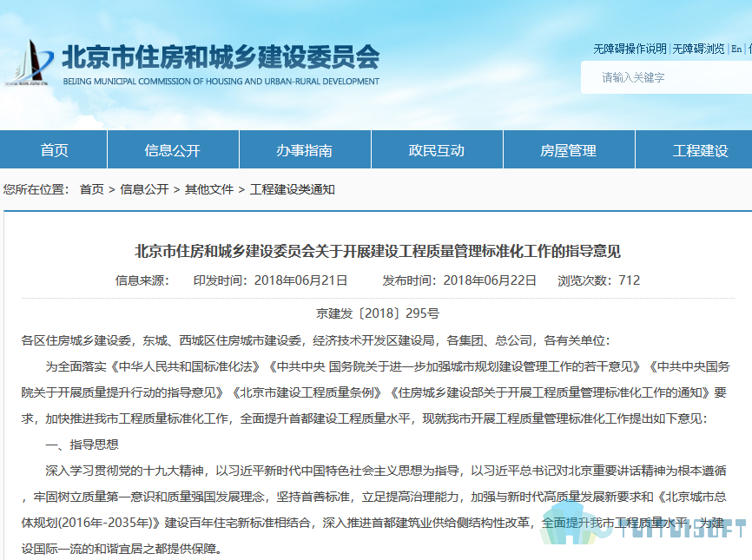Open the 办事指南 navigation tab
Image resolution: width=752 pixels, height=560 pixels.
tap(305, 150)
